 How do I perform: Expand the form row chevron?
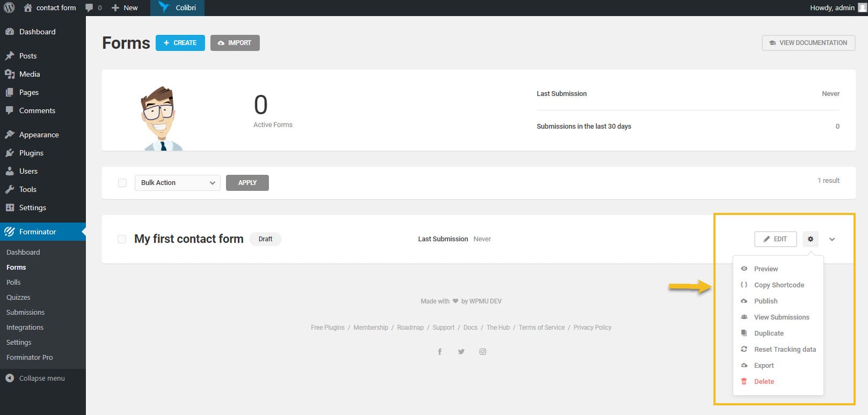click(832, 240)
